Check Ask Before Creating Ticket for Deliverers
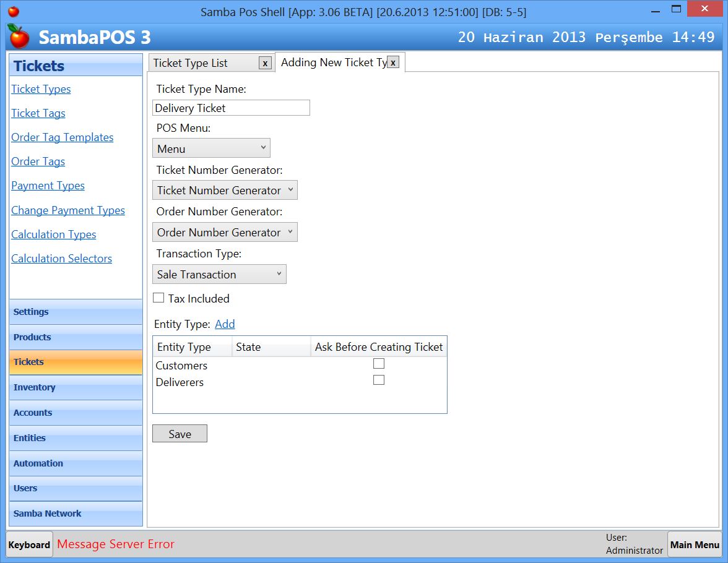728x563 pixels. coord(379,380)
